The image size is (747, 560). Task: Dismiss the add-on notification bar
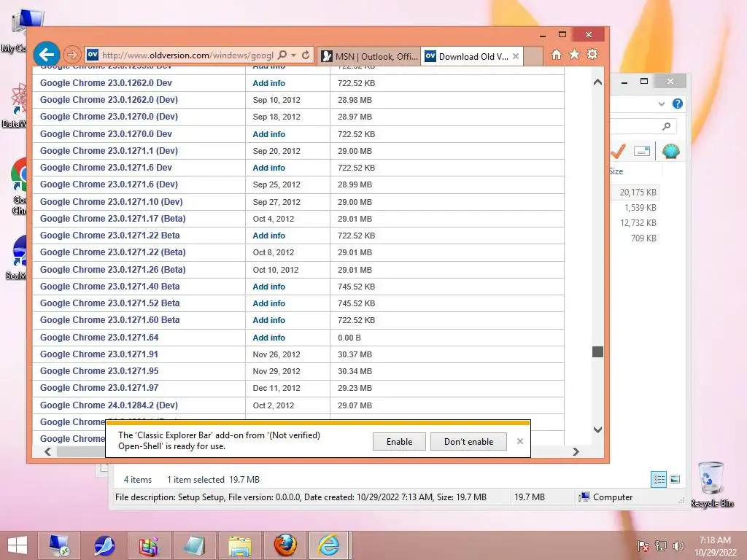click(x=519, y=441)
